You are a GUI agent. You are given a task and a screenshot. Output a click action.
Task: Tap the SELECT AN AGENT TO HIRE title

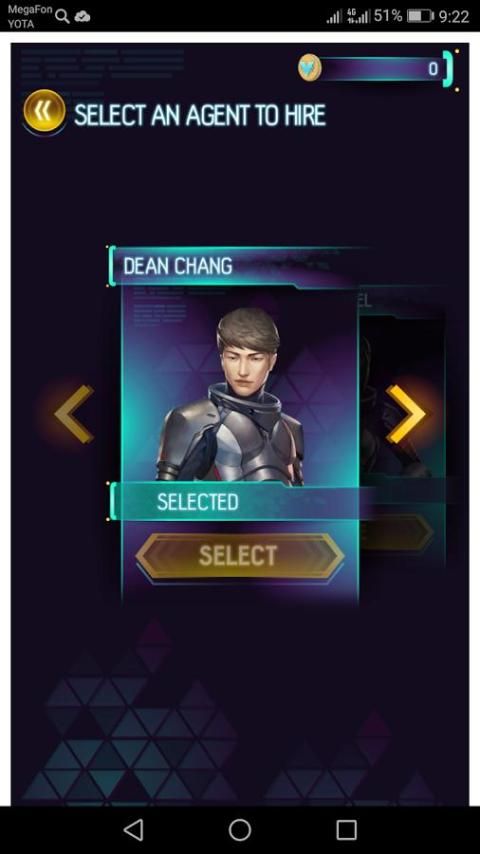[200, 115]
